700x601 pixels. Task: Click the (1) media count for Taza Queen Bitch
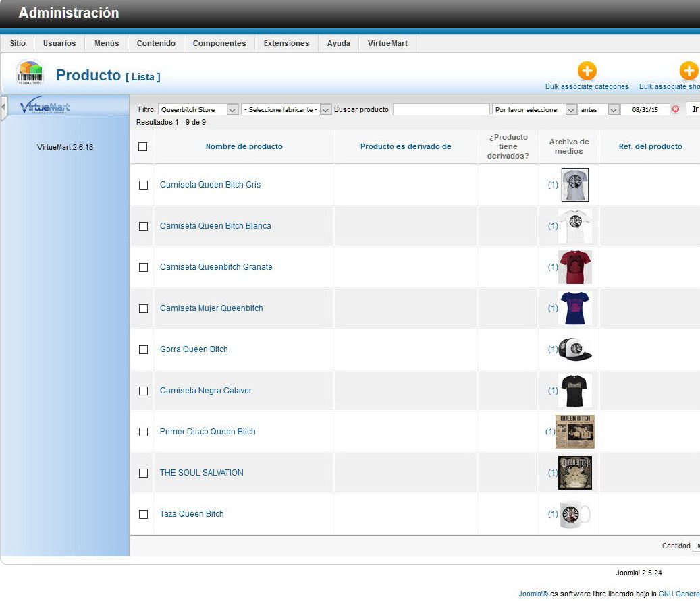[x=553, y=514]
